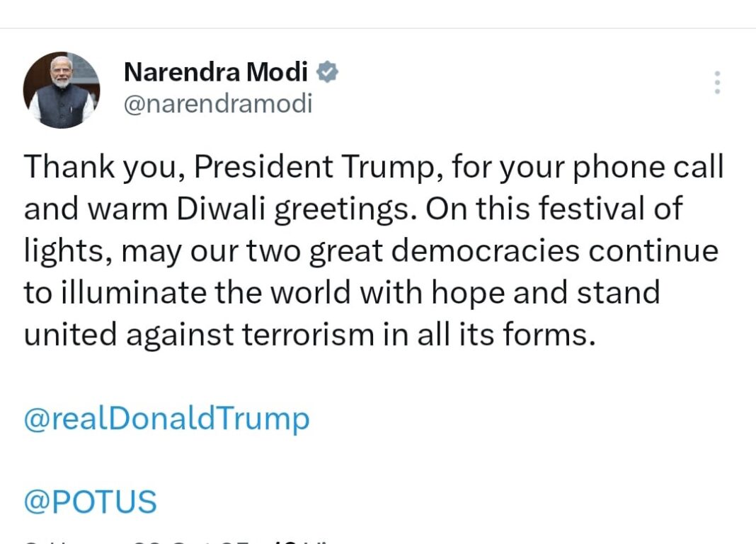This screenshot has height=544, width=756.
Task: Open the @POTUS mention
Action: click(x=90, y=502)
